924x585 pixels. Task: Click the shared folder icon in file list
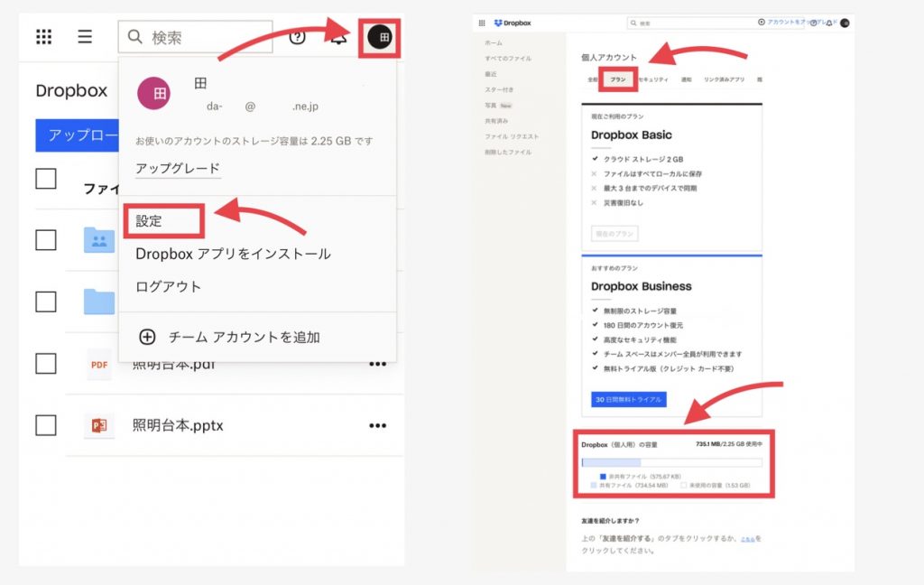click(98, 240)
